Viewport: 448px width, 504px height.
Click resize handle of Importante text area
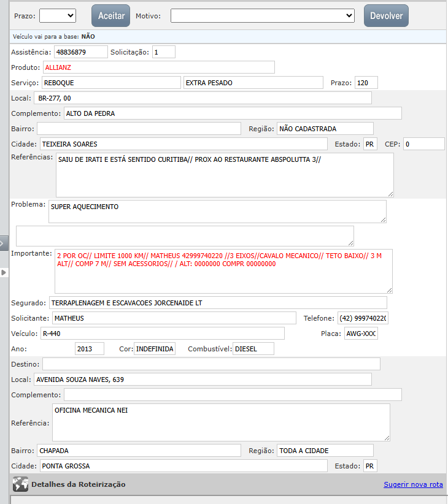pos(389,290)
